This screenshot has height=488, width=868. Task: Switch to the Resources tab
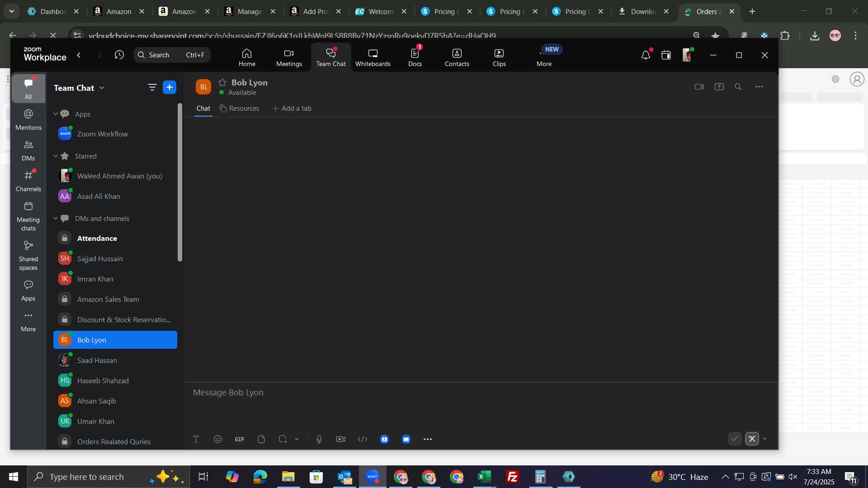(x=240, y=108)
